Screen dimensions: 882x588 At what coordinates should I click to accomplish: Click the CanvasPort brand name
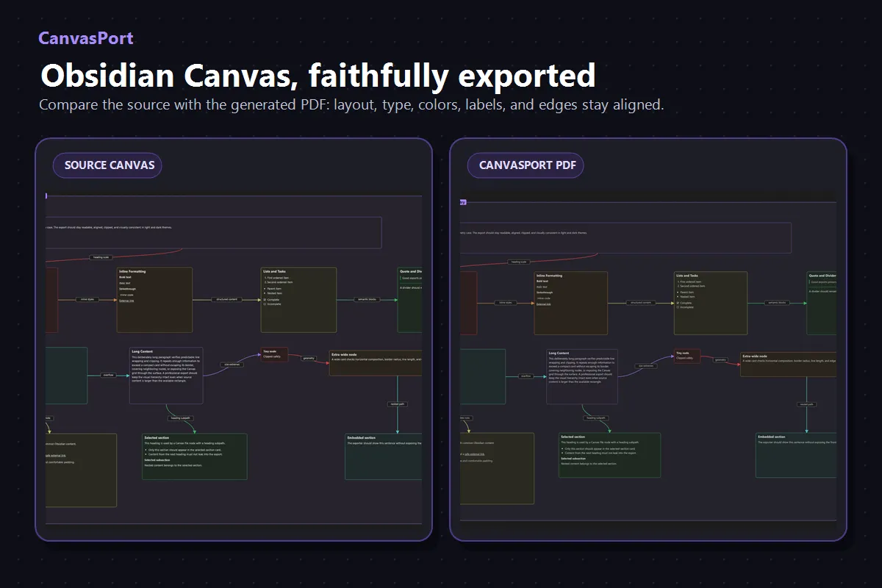click(x=86, y=38)
